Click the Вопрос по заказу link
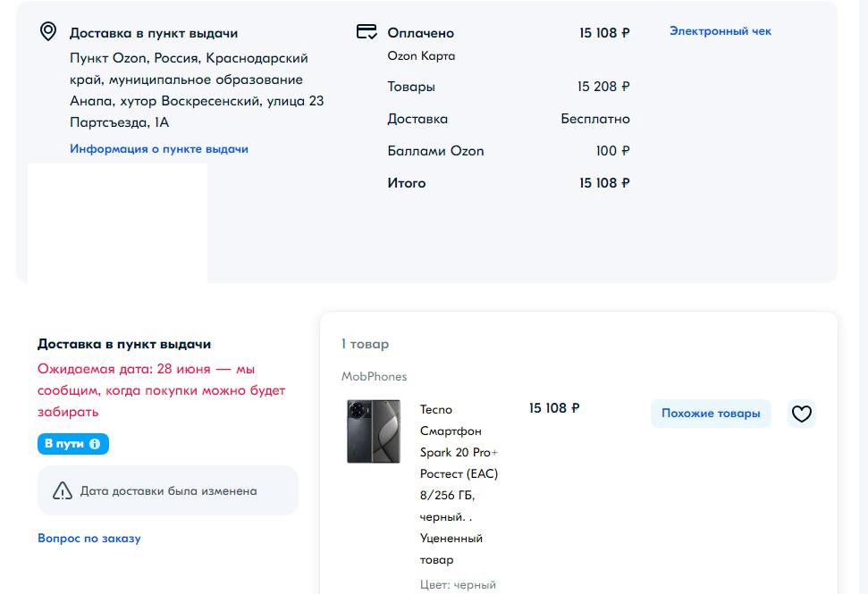 [x=89, y=539]
